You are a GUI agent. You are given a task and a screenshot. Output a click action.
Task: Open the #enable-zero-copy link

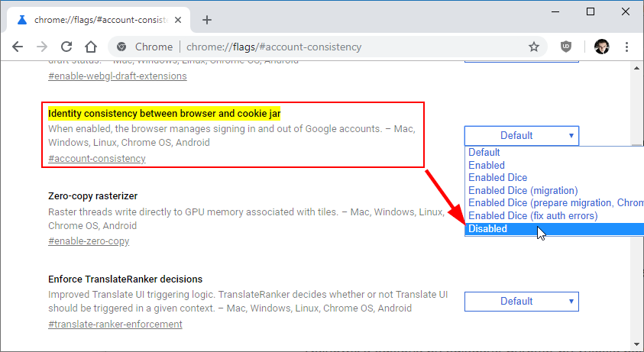tap(89, 241)
